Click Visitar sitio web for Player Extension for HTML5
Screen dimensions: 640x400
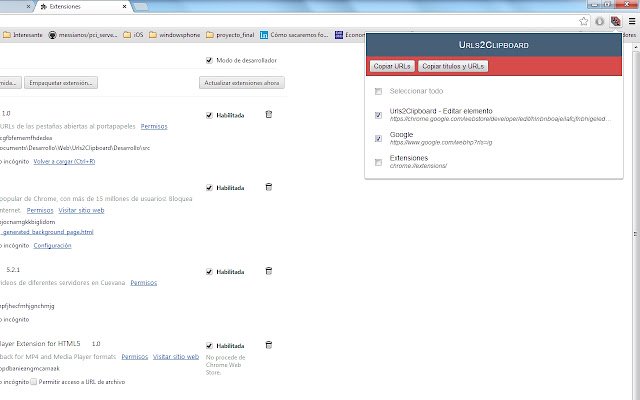click(176, 357)
